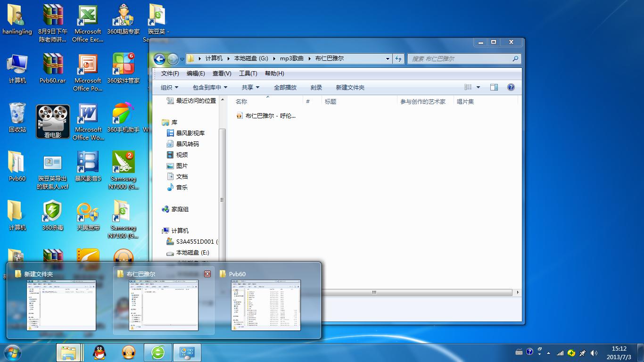Open the 文件(F) menu
The width and height of the screenshot is (644, 362).
tap(170, 74)
